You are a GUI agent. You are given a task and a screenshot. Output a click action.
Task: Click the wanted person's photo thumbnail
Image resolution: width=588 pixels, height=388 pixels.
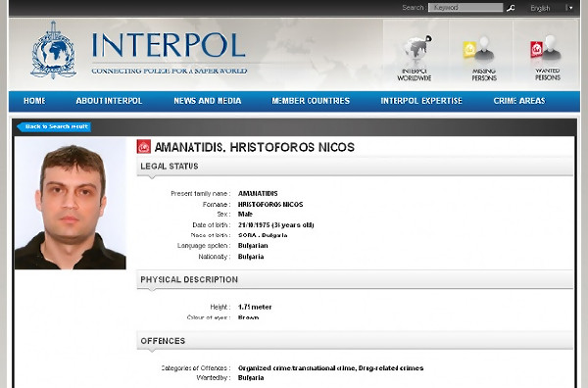click(71, 203)
